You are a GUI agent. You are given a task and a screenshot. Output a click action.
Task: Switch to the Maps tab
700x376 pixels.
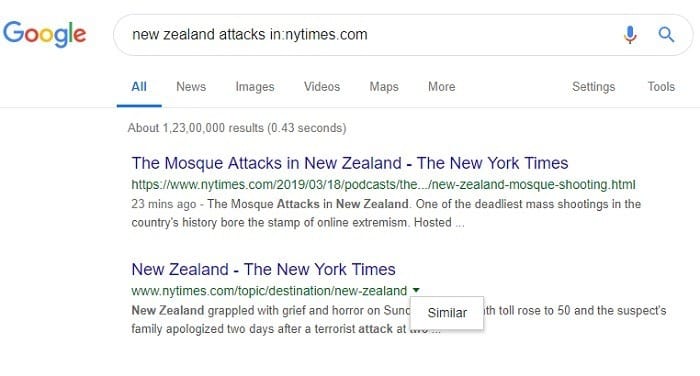pos(384,87)
